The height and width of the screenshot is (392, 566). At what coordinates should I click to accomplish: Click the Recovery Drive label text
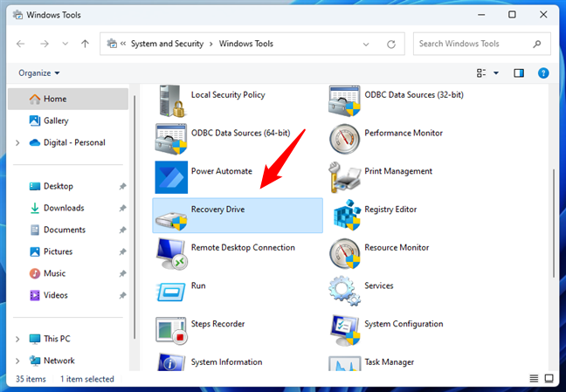[217, 210]
